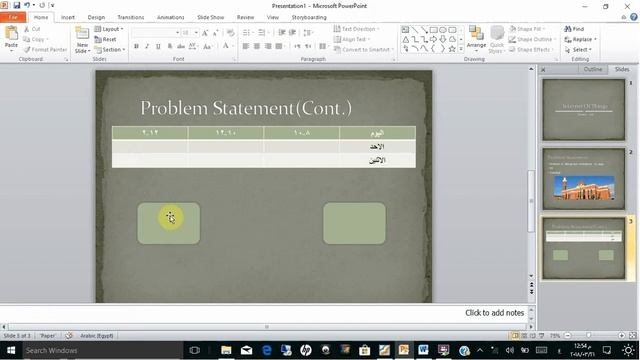Open the Font dialog launcher
This screenshot has height=360, width=640.
tap(234, 60)
